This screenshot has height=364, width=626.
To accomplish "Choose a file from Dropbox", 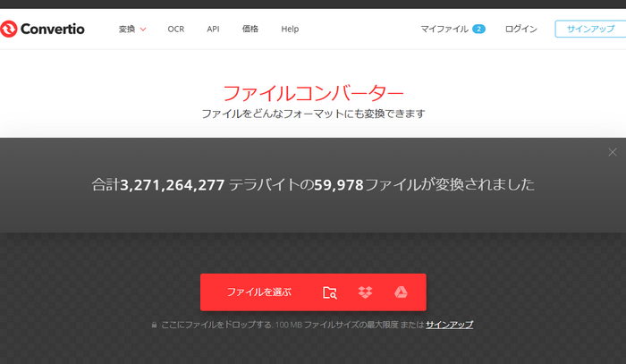I will pyautogui.click(x=365, y=292).
